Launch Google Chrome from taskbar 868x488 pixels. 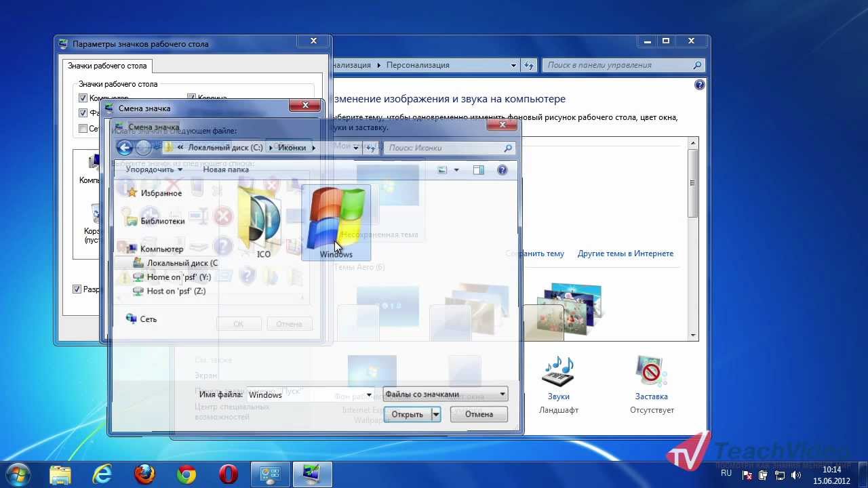click(x=186, y=474)
